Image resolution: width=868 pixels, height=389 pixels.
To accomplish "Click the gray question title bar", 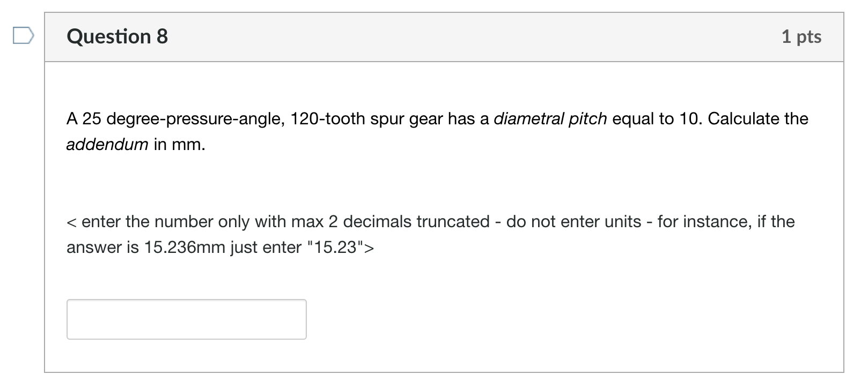I will click(x=429, y=36).
